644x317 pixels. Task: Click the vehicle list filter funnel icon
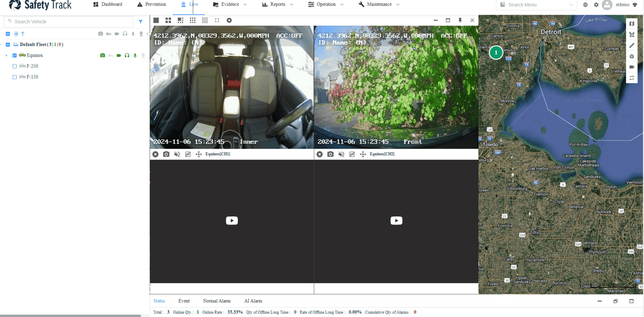pos(140,21)
